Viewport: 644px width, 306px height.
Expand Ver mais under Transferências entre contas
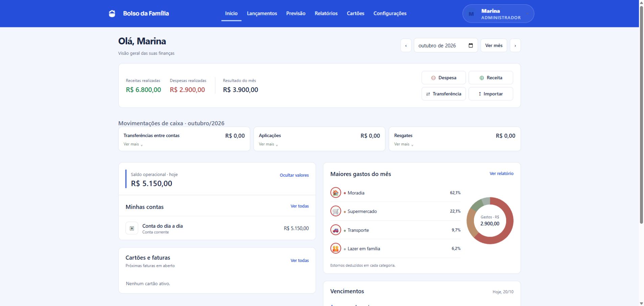tap(133, 144)
